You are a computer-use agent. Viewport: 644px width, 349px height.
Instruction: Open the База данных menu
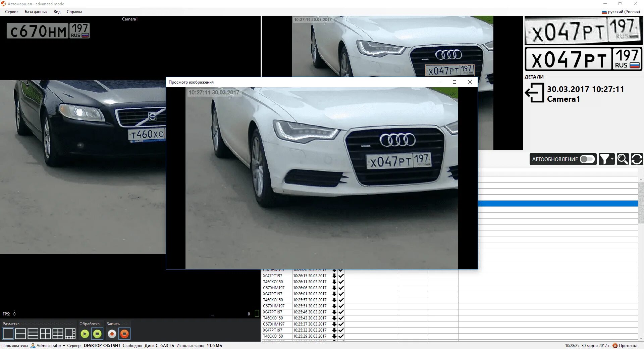(36, 12)
